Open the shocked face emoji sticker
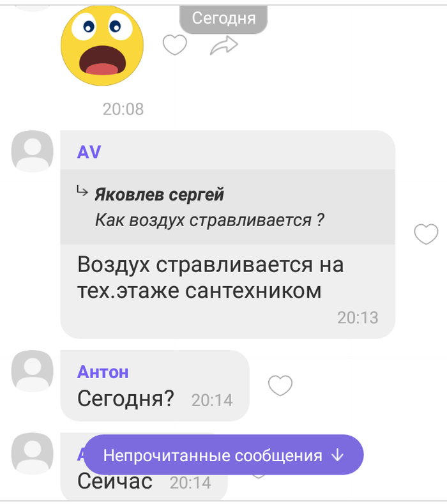 click(x=102, y=45)
